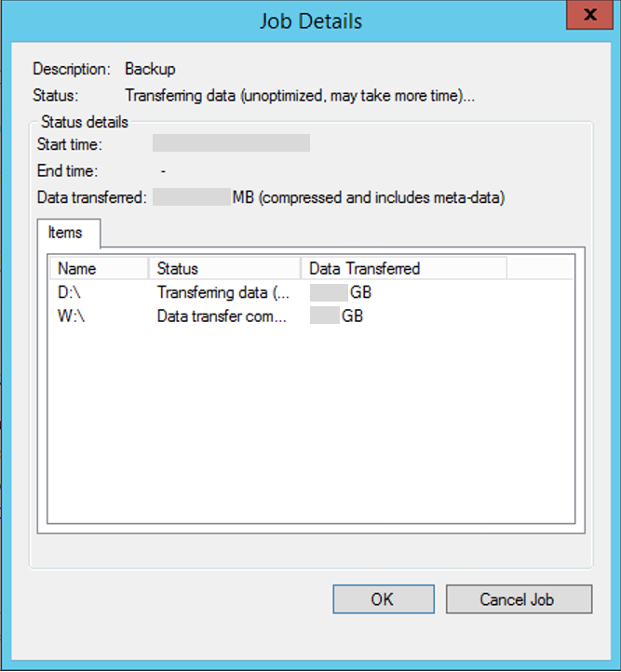The height and width of the screenshot is (672, 621).
Task: Click 'Transferring data (...' status cell
Action: 223,292
